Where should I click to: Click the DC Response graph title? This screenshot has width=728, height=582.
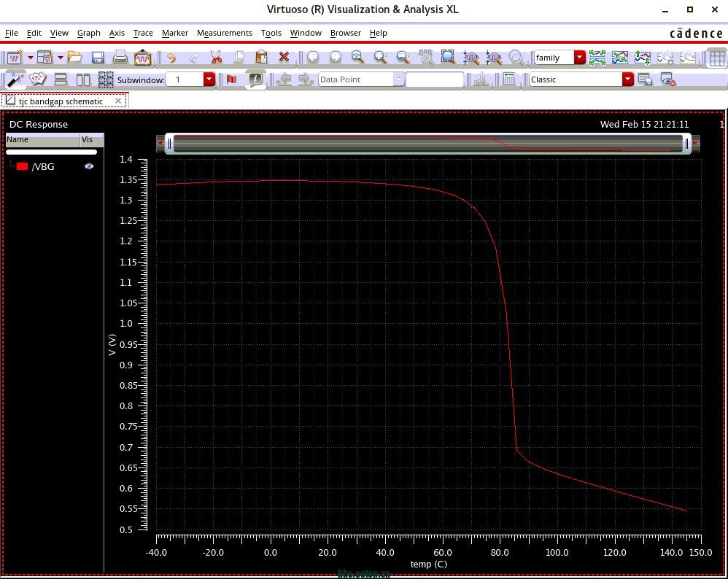coord(39,125)
